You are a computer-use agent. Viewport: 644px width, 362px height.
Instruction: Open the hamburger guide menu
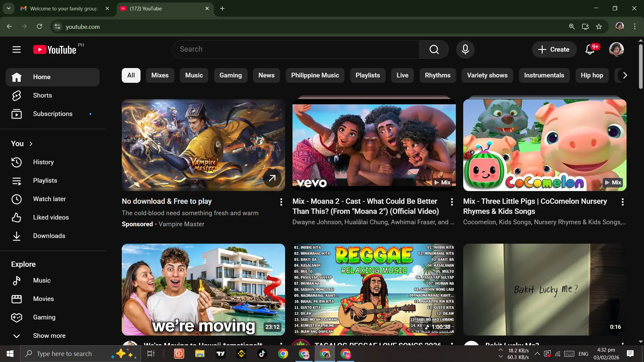(16, 50)
